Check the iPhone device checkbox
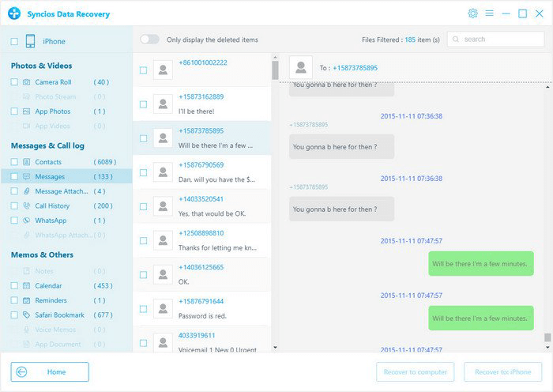 [14, 42]
